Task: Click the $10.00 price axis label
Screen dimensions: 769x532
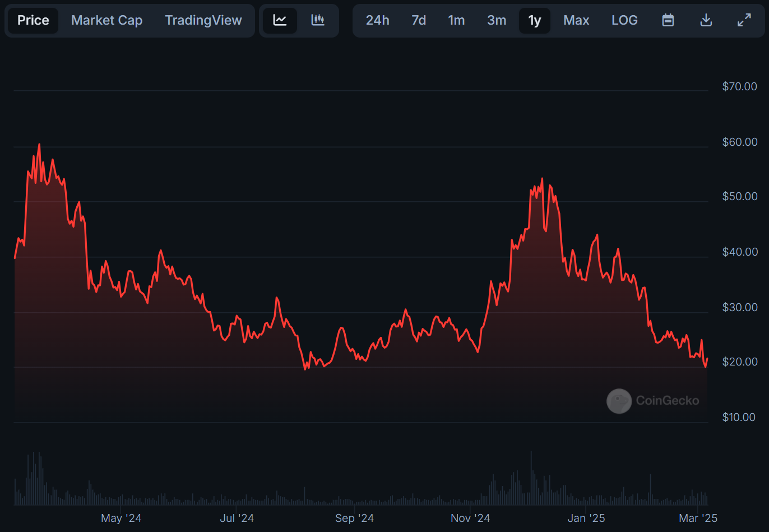Action: (740, 417)
